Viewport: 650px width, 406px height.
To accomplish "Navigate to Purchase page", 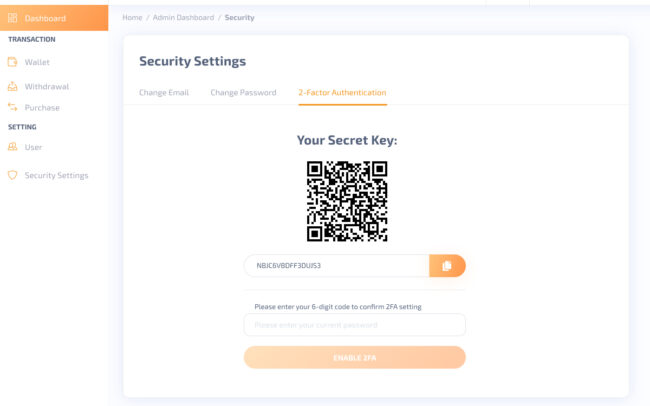I will [x=42, y=107].
